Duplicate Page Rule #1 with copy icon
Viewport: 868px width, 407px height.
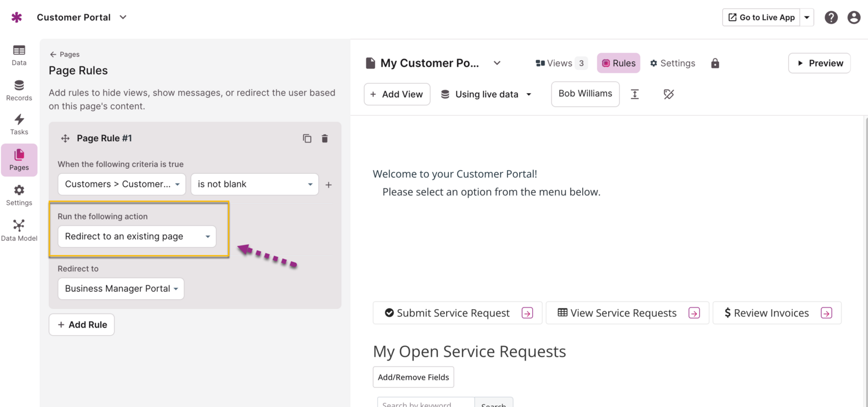click(x=307, y=138)
